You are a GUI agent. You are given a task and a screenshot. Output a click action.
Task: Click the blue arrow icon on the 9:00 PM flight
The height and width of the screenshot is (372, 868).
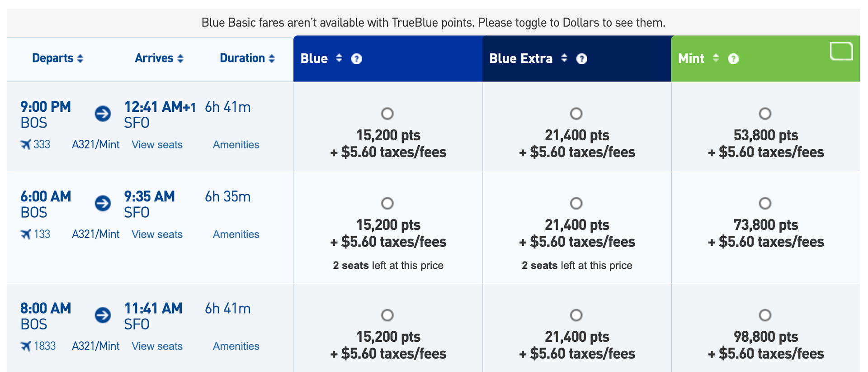tap(103, 114)
